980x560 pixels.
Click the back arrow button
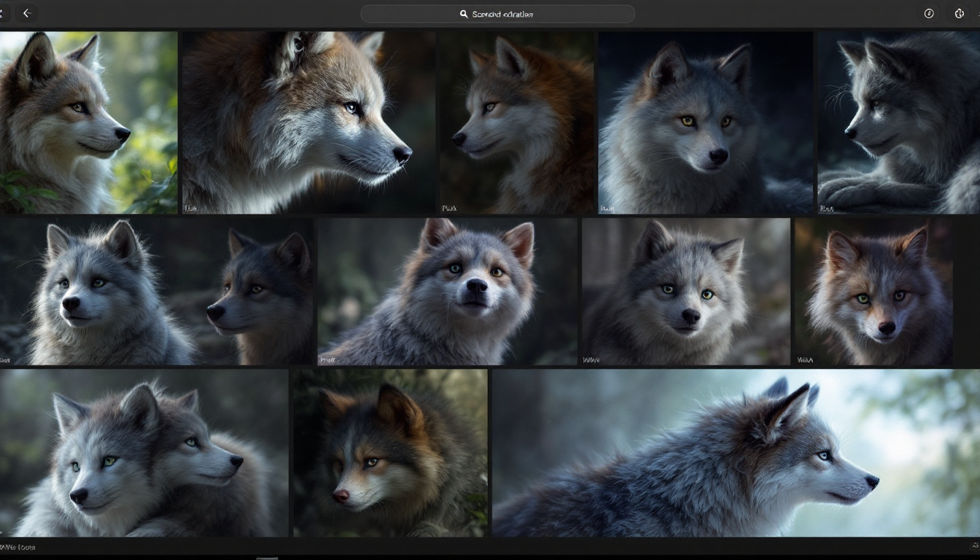coord(27,13)
